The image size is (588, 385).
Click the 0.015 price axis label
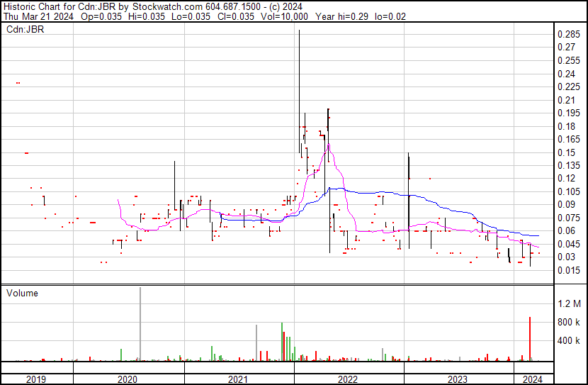[x=569, y=271]
